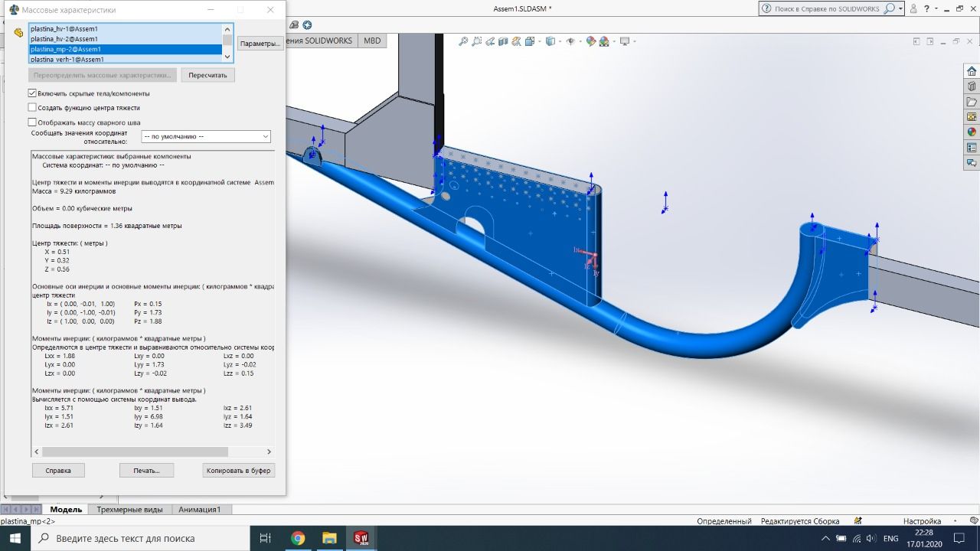Click 'Копировать в буфер' button

238,471
